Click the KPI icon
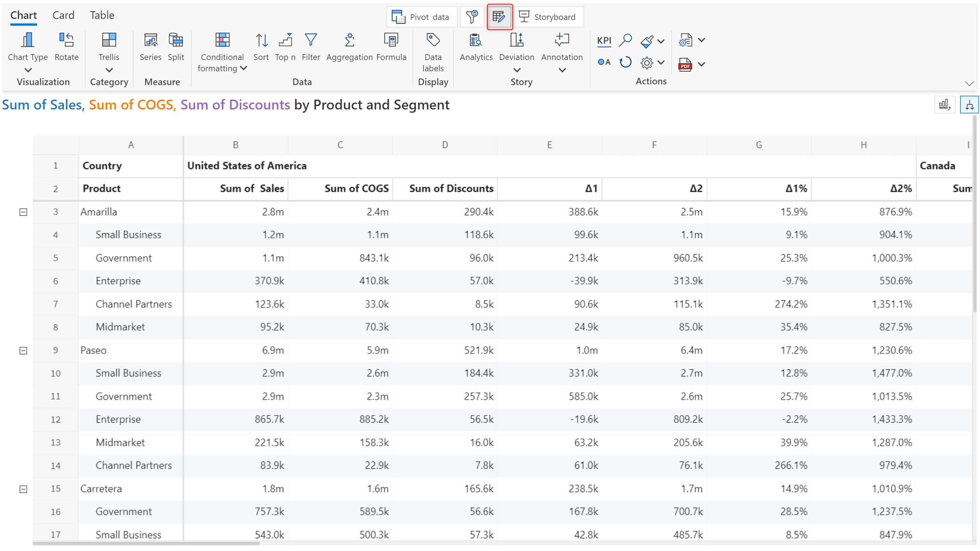The image size is (980, 551). tap(604, 41)
